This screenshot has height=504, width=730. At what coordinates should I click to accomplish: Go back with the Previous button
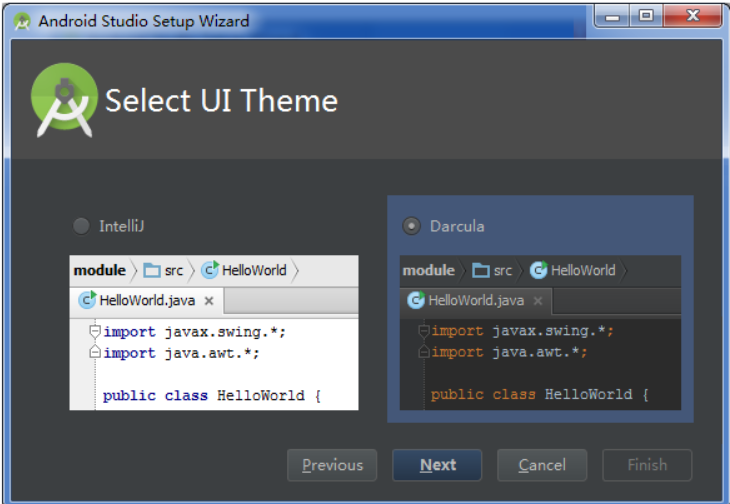[x=332, y=465]
